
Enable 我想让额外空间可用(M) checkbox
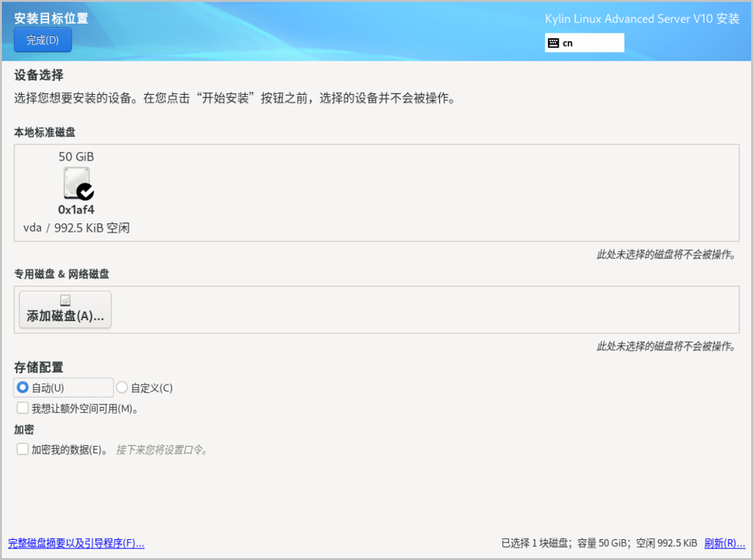coord(23,408)
